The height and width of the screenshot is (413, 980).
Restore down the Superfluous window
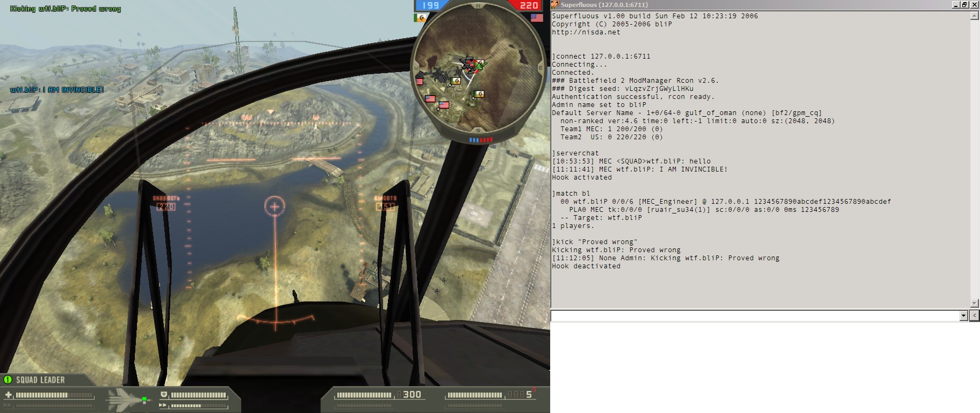tap(965, 5)
